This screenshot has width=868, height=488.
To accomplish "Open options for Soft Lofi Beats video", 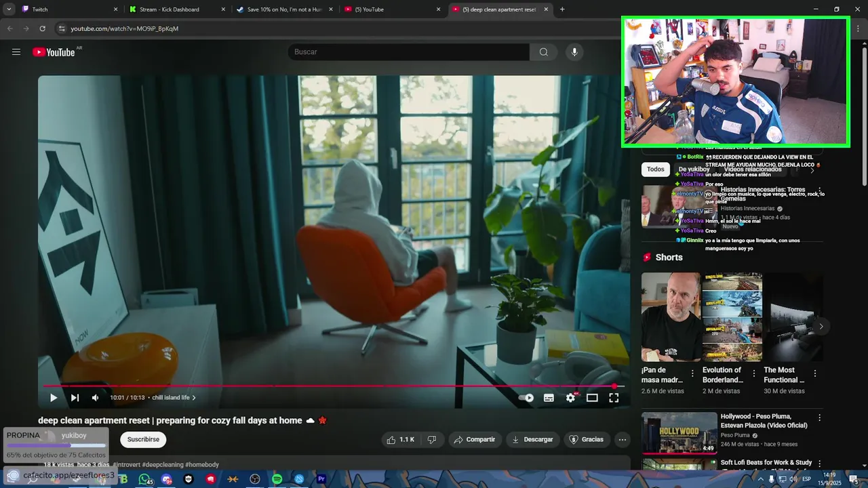I will (819, 464).
